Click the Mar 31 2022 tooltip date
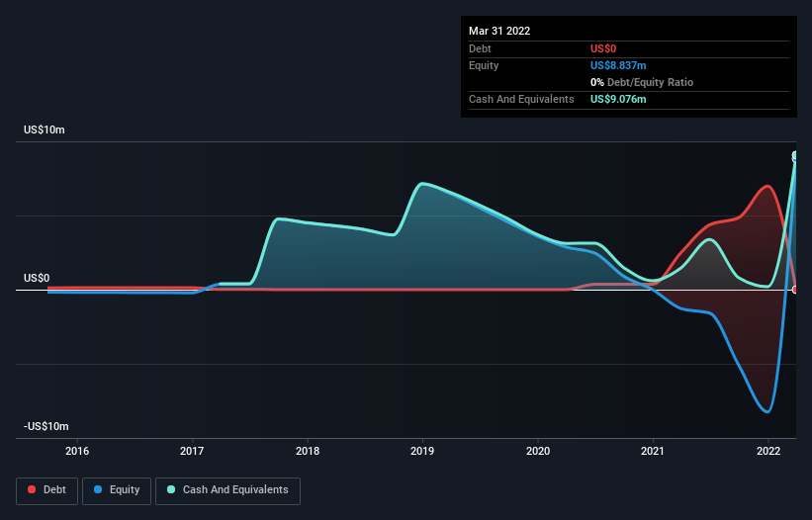Image resolution: width=812 pixels, height=520 pixels. (499, 31)
